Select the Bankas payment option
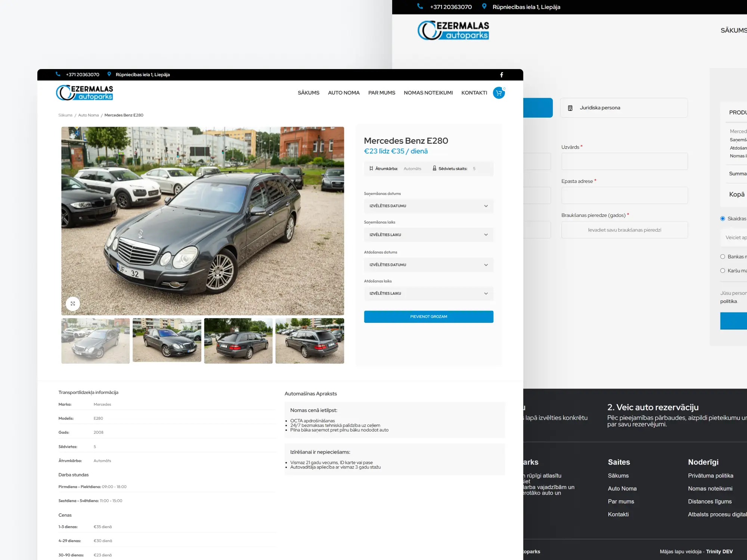 pos(722,256)
